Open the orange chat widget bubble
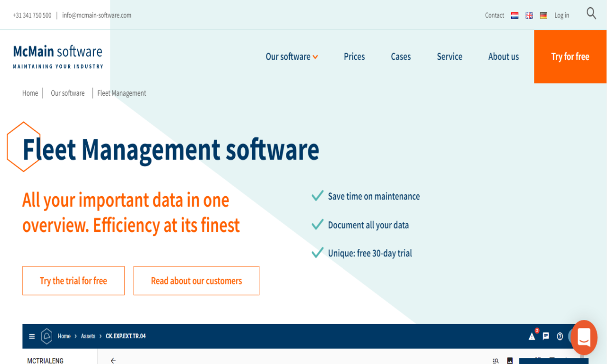Image resolution: width=607 pixels, height=364 pixels. 584,337
